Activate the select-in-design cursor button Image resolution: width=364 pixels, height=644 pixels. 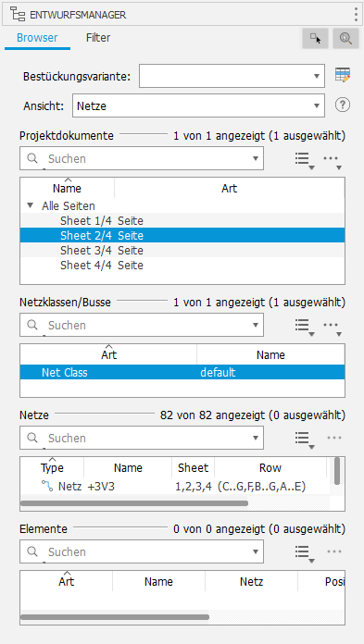point(315,39)
